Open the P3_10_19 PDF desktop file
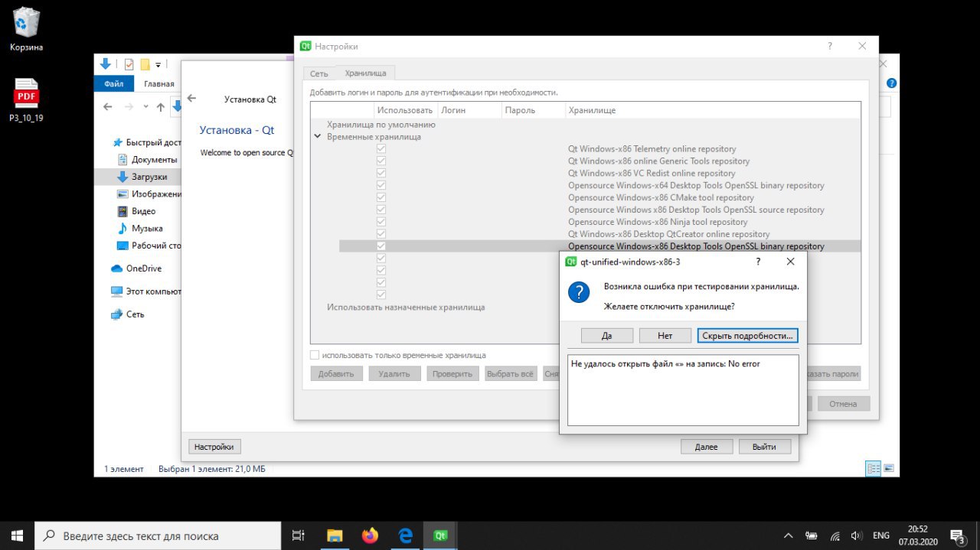Image resolution: width=980 pixels, height=550 pixels. [26, 100]
